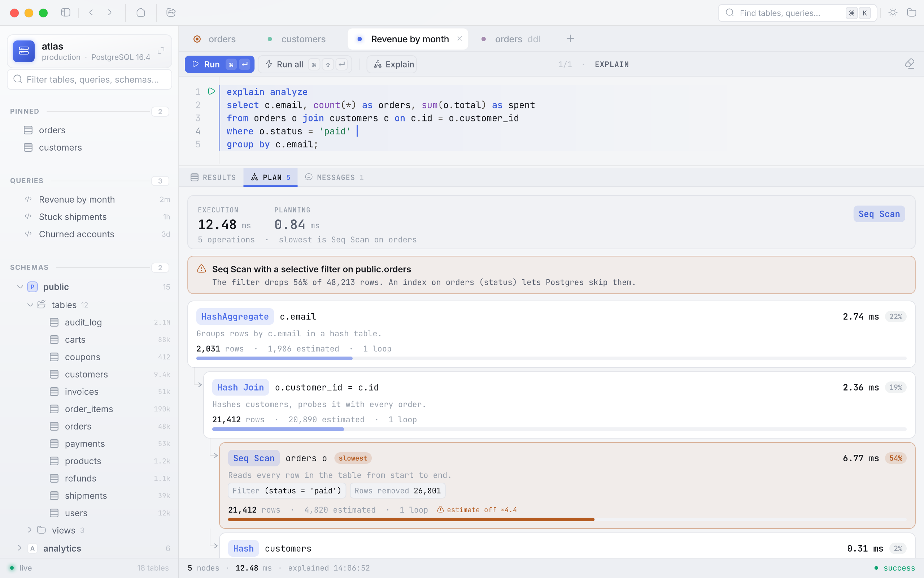Click the HashAggregate timing bar
Image resolution: width=924 pixels, height=578 pixels.
point(274,359)
